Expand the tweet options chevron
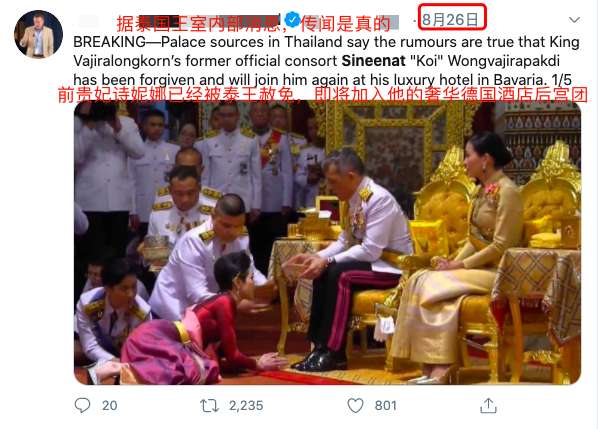The image size is (598, 429). tap(574, 20)
